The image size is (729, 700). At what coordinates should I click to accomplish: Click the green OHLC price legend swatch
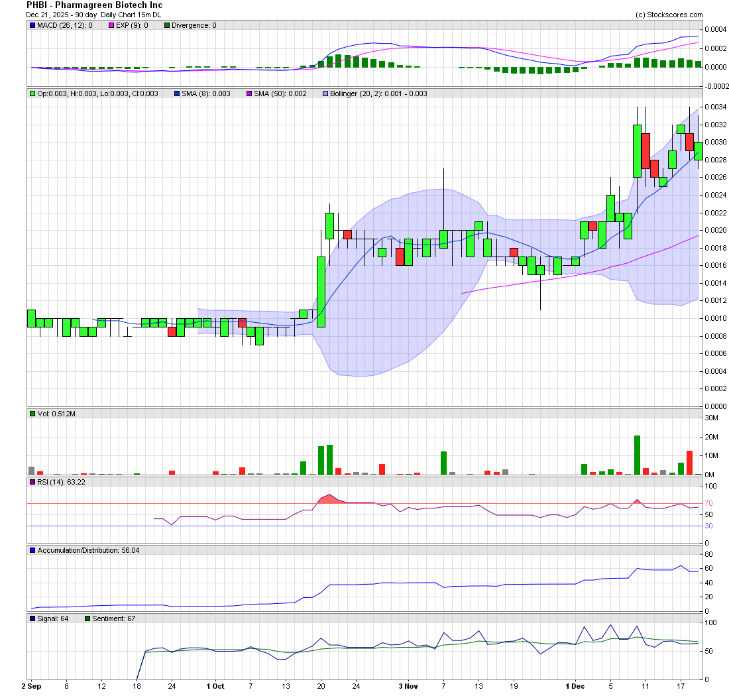tap(32, 94)
